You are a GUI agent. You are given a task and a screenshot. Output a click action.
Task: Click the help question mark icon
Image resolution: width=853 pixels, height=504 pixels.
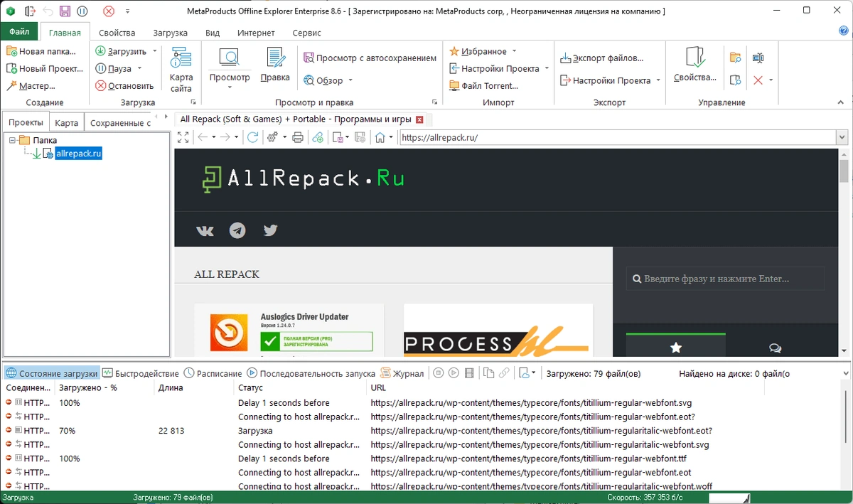[x=844, y=31]
